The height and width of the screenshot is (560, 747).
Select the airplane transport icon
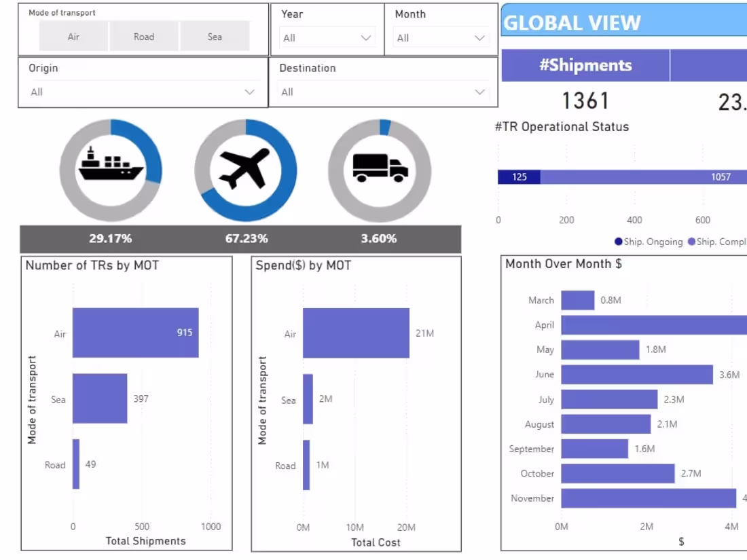click(x=245, y=168)
